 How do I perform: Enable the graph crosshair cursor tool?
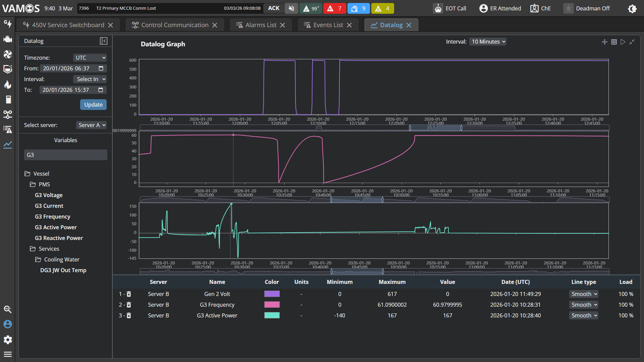coord(604,42)
